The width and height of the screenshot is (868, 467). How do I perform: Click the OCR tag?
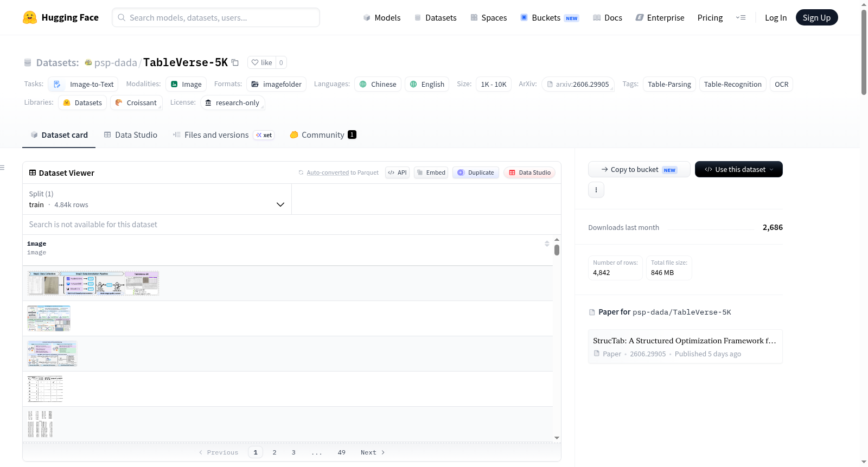coord(782,84)
